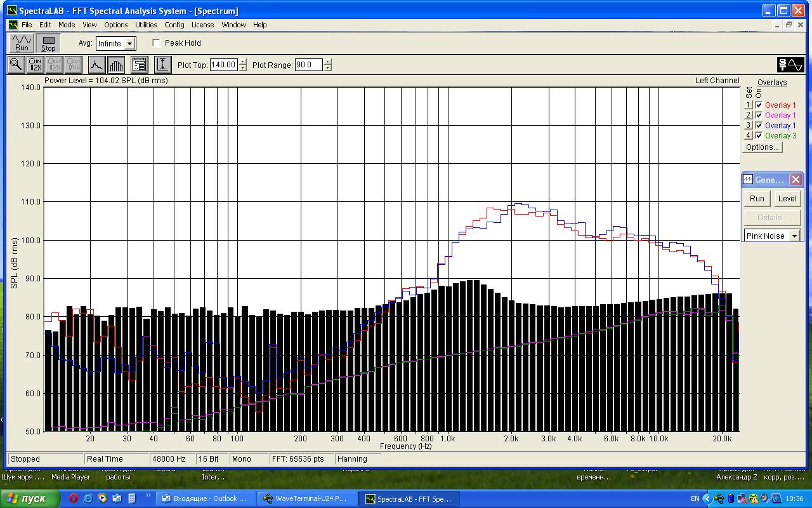The height and width of the screenshot is (508, 812).
Task: Zoom out to full view
Action: pos(74,64)
